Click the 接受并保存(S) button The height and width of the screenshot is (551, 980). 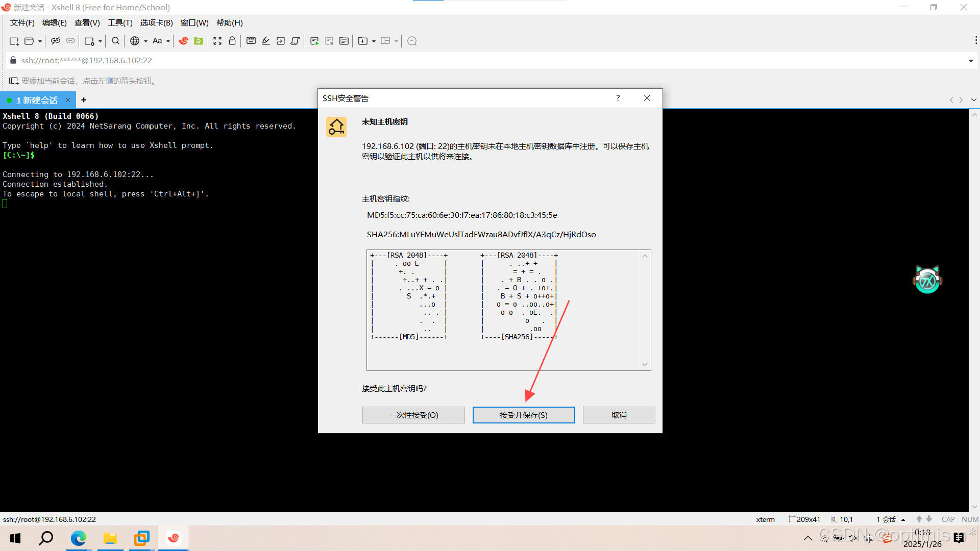523,415
